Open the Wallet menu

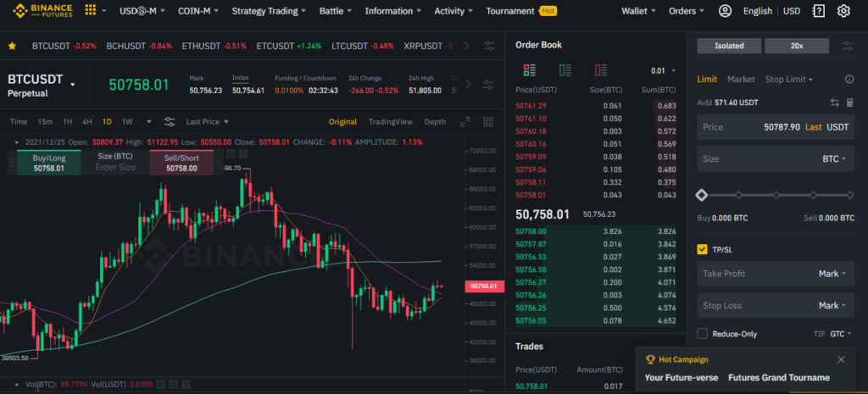coord(638,10)
